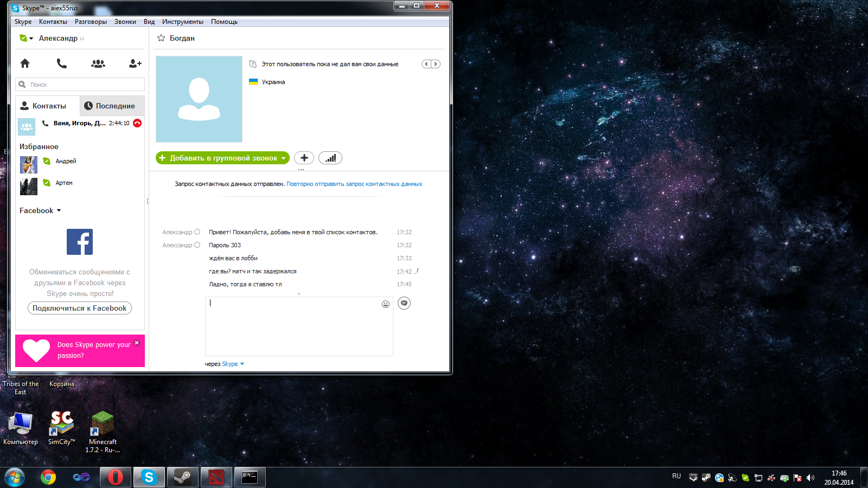
Task: Open Корзина desktop icon
Action: 62,384
